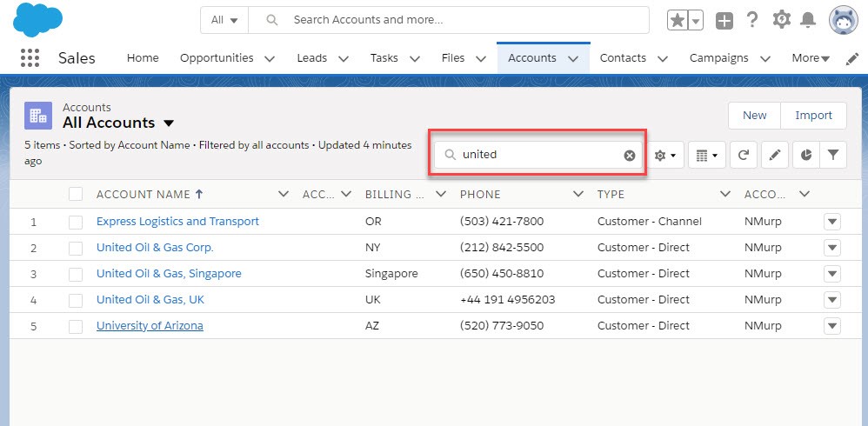The width and height of the screenshot is (868, 426).
Task: Open the More navigation menu
Action: tap(811, 58)
